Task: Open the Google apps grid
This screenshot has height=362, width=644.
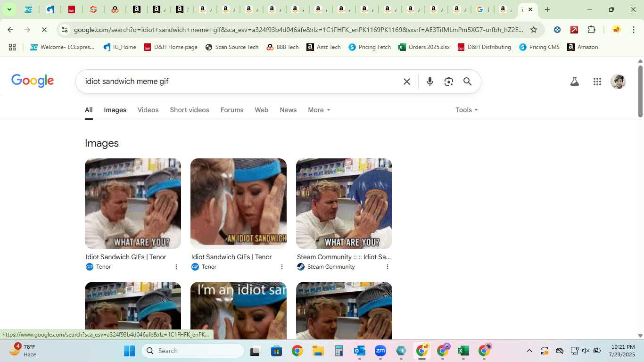Action: point(597,82)
